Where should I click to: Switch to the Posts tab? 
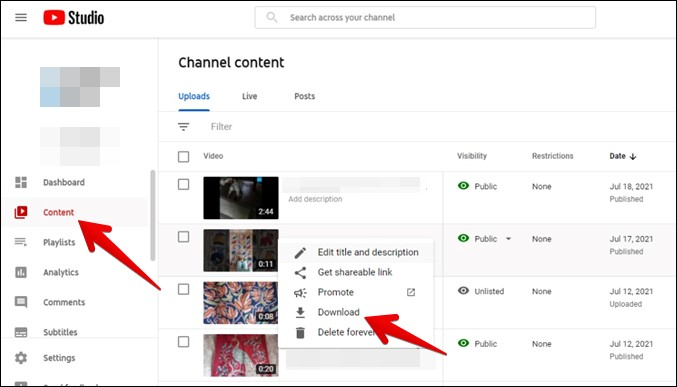coord(304,96)
